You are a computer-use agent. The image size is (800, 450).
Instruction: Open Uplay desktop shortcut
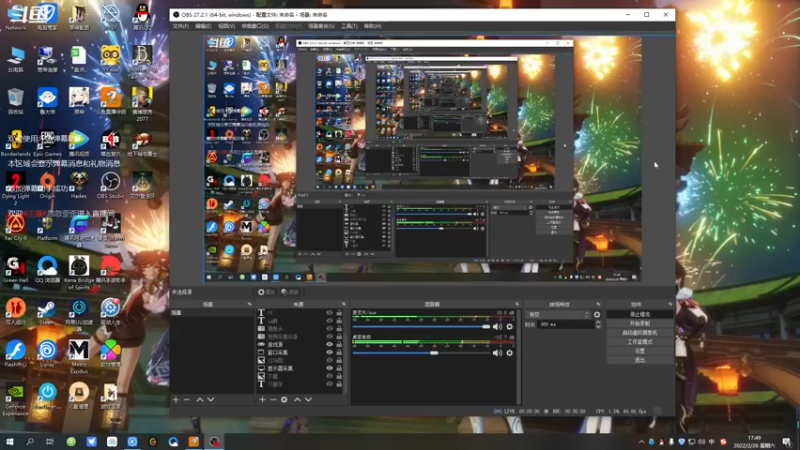47,354
